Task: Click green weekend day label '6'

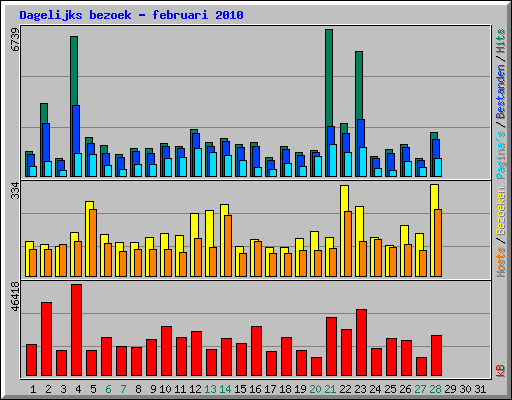Action: coord(108,389)
